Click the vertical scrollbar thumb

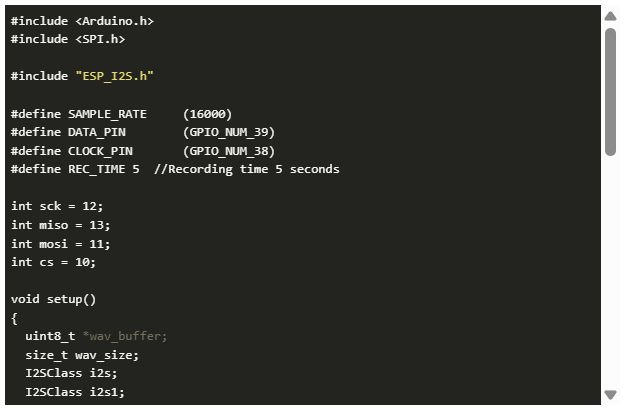click(610, 90)
